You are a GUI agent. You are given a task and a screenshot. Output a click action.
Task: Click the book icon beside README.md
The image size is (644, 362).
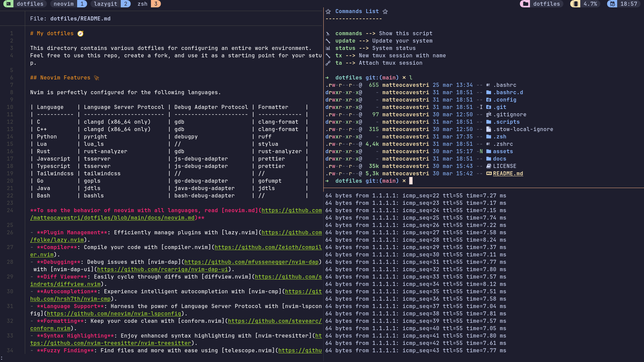coord(489,174)
